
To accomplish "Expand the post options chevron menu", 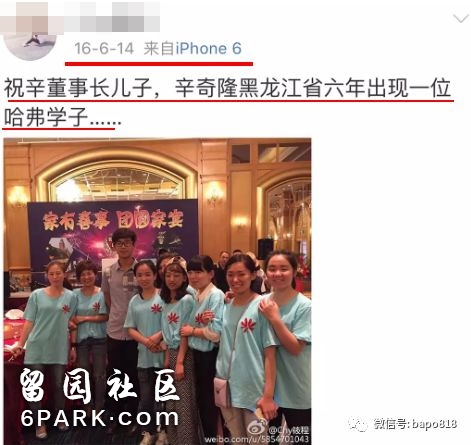I will [x=461, y=18].
